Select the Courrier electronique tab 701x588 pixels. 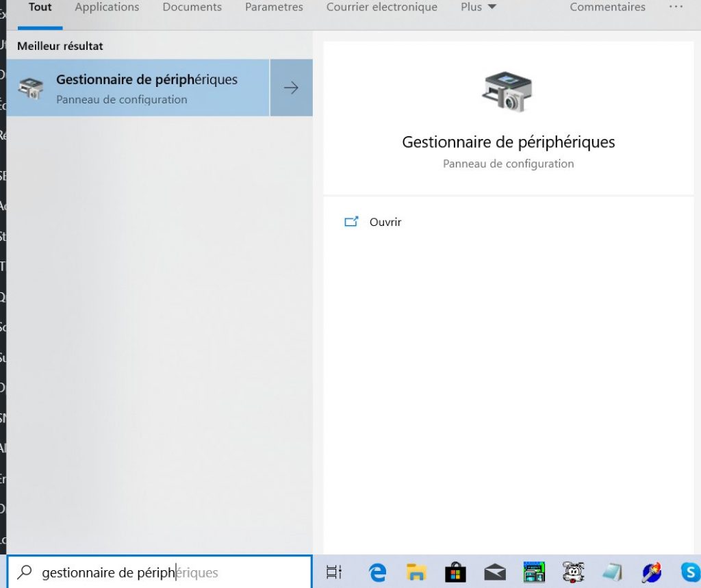tap(381, 8)
